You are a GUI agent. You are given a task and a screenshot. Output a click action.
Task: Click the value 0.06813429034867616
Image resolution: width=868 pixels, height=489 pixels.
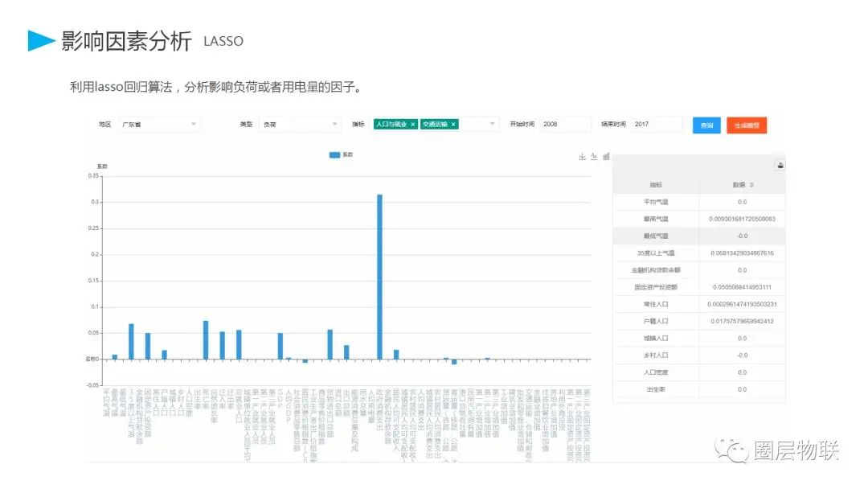(743, 253)
